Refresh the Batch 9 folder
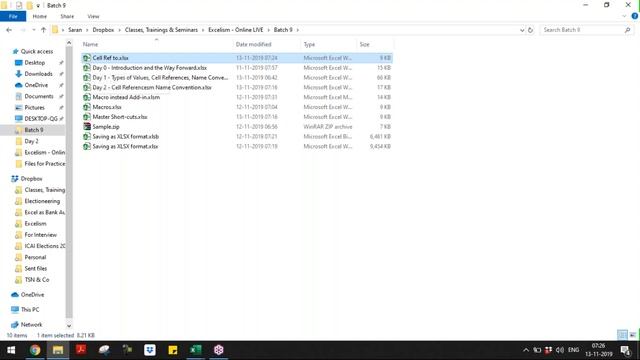The width and height of the screenshot is (640, 360). click(x=530, y=30)
